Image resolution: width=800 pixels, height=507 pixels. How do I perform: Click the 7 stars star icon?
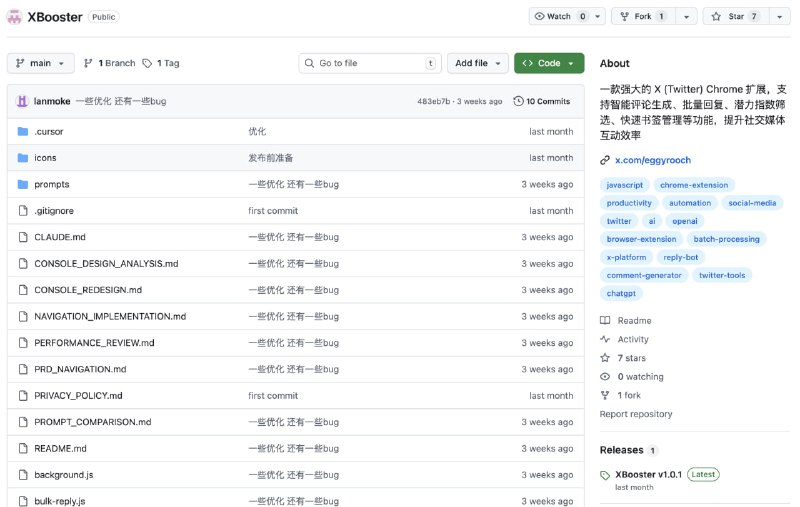pyautogui.click(x=605, y=358)
